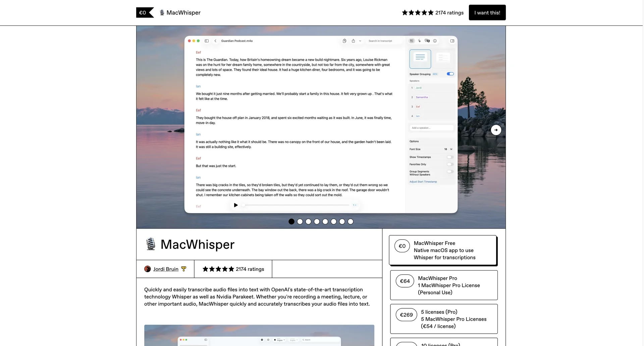Click the sidebar toggle icon in app preview

[207, 41]
